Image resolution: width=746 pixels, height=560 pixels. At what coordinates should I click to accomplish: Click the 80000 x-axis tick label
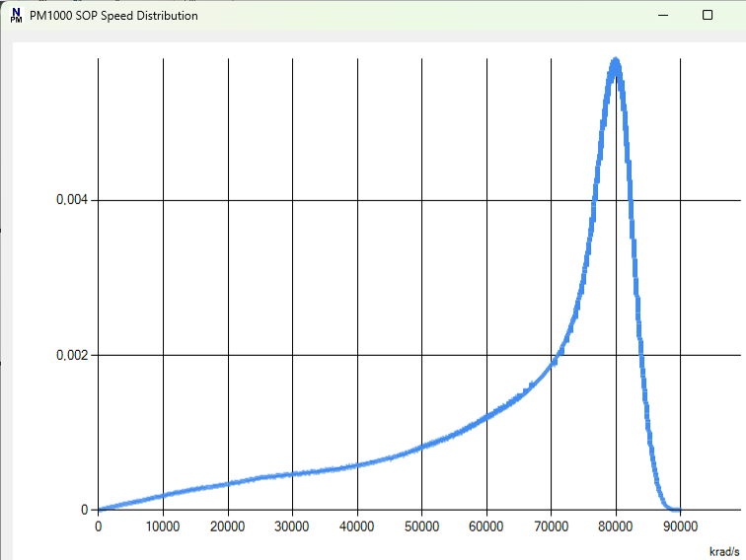616,527
